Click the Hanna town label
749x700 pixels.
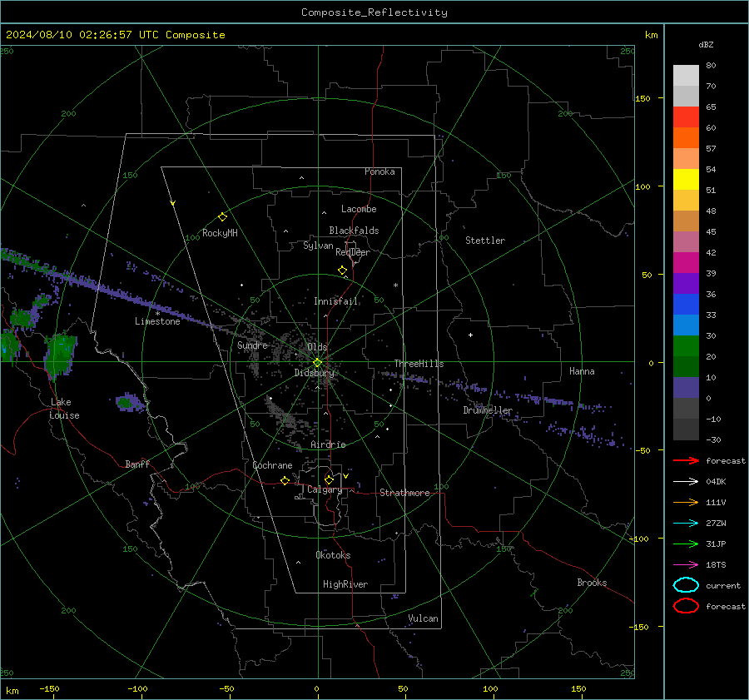[582, 371]
